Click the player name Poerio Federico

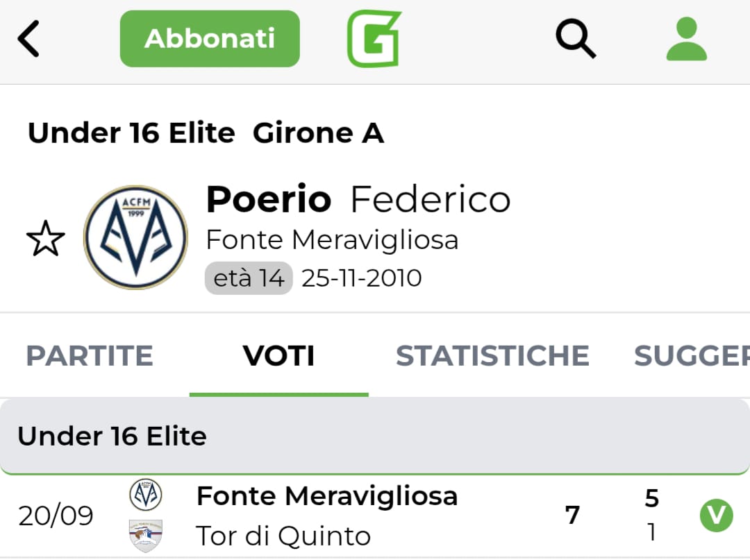coord(358,200)
